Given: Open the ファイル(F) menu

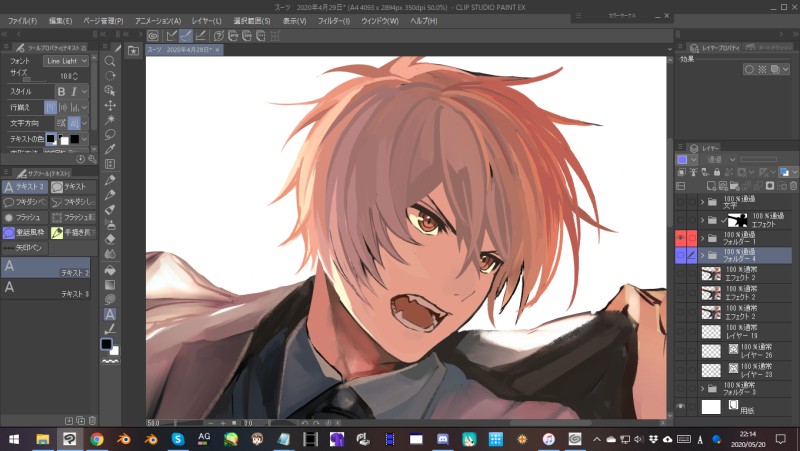Looking at the screenshot, I should tap(22, 21).
